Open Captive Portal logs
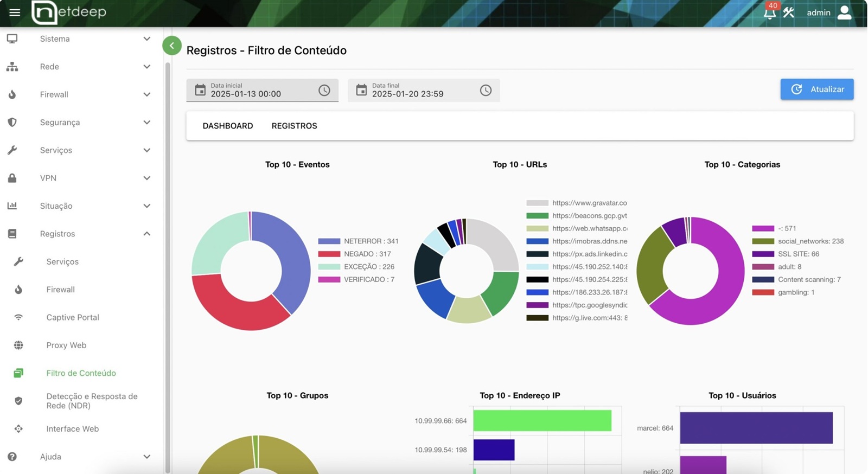This screenshot has height=474, width=868. (x=73, y=317)
